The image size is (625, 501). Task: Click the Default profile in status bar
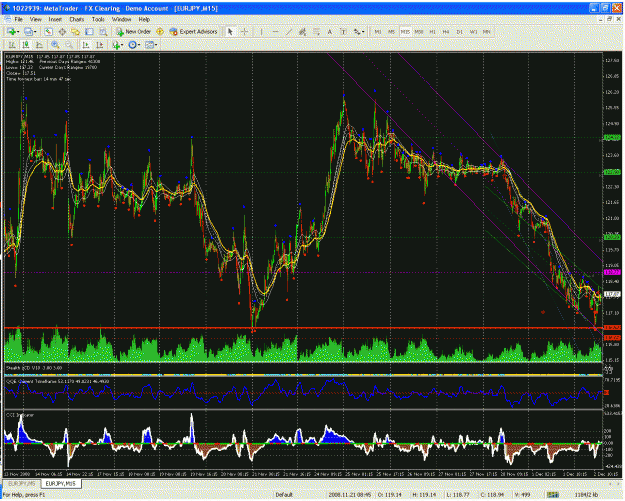[284, 495]
